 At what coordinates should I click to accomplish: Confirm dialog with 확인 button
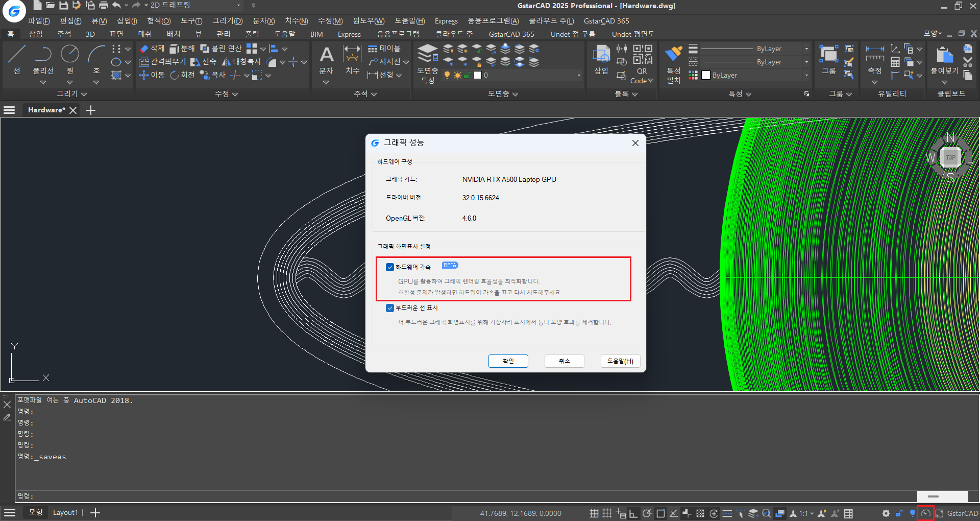click(x=508, y=361)
